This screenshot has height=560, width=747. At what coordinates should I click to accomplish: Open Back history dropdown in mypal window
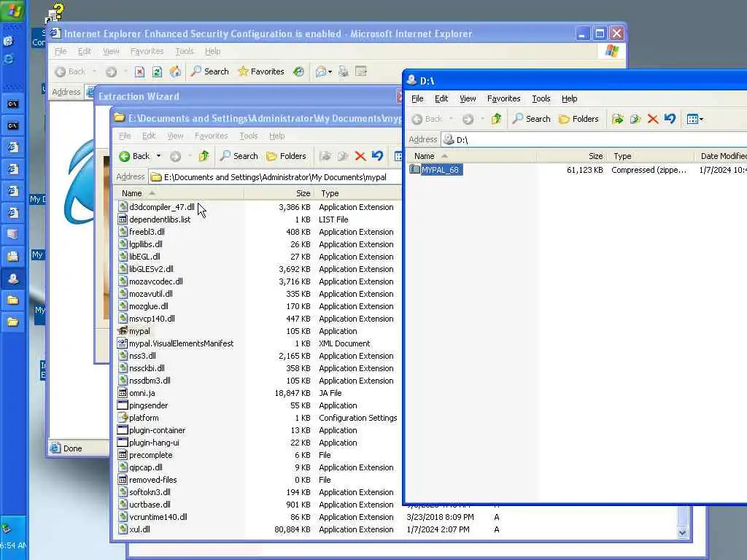pyautogui.click(x=158, y=156)
